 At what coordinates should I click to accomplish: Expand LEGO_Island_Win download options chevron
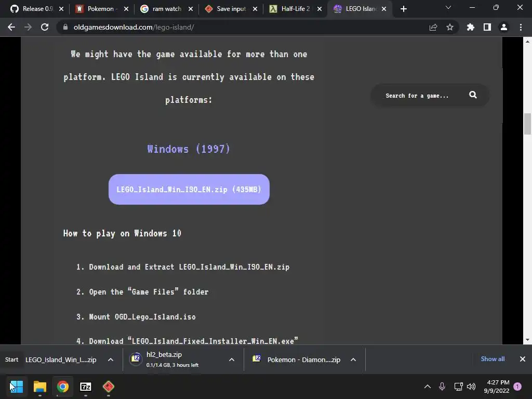point(111,360)
